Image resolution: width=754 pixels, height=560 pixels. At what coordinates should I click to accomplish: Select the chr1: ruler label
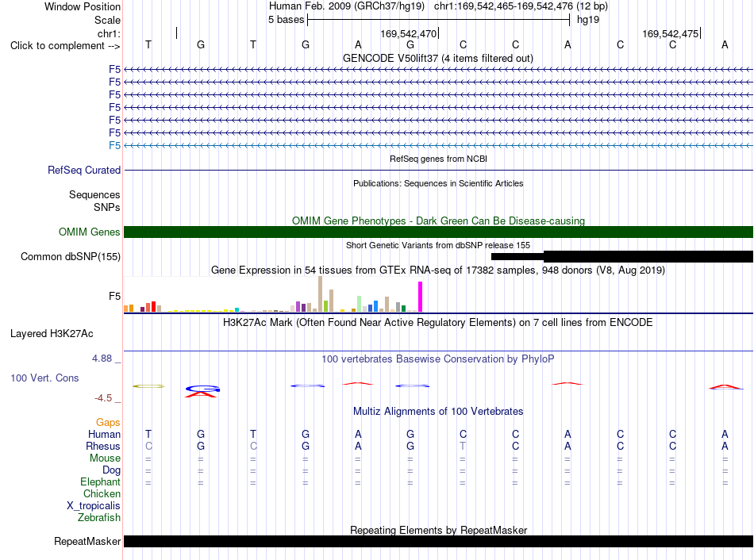coord(109,33)
